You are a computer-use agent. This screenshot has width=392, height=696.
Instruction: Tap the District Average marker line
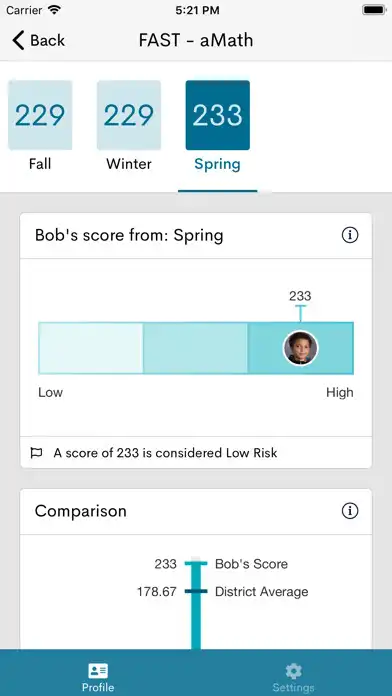click(x=196, y=591)
